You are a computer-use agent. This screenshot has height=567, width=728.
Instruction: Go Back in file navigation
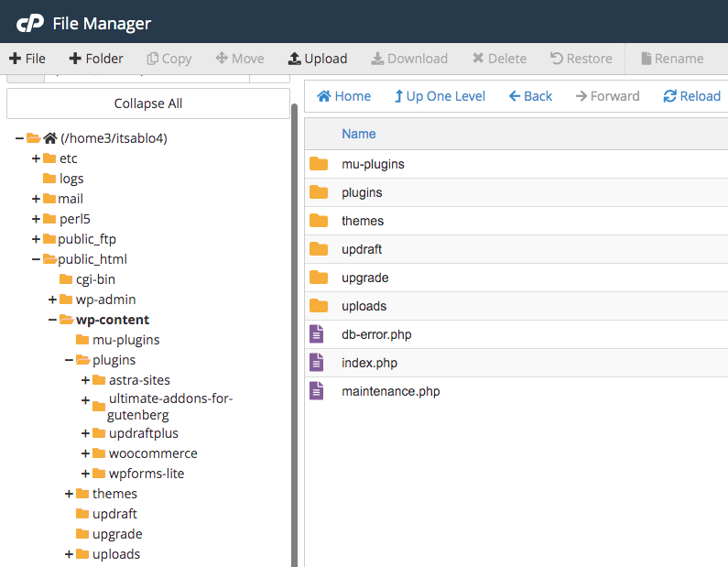(x=531, y=96)
